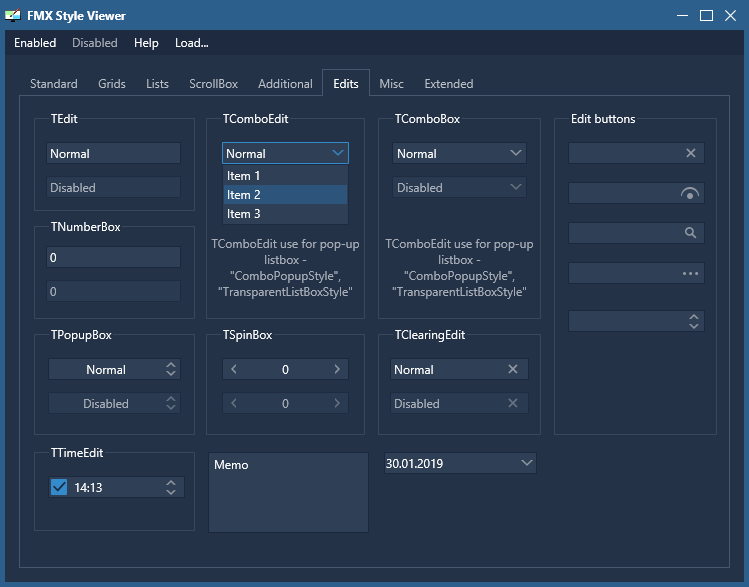The width and height of the screenshot is (749, 587).
Task: Clear the Normal TClearingEdit with its X
Action: [513, 369]
